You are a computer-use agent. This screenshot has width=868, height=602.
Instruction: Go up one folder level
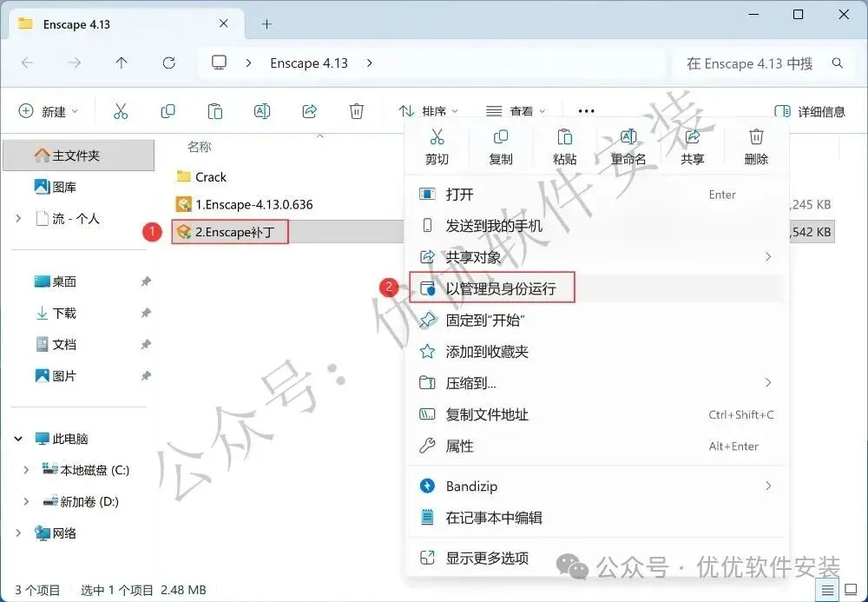[122, 63]
